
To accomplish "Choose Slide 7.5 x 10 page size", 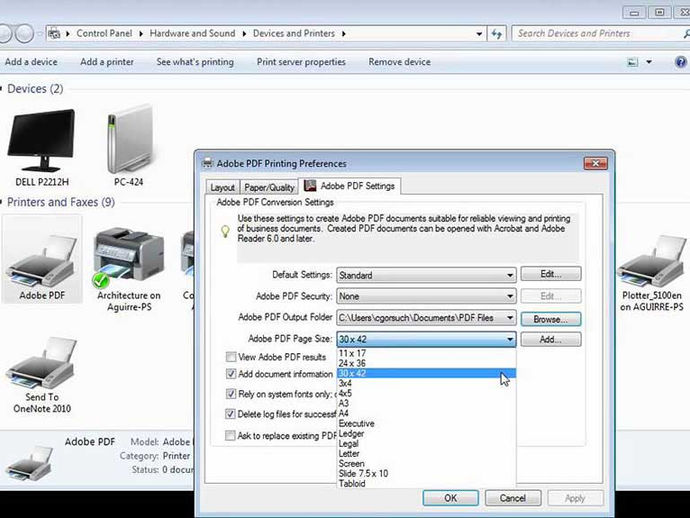I will (x=426, y=474).
